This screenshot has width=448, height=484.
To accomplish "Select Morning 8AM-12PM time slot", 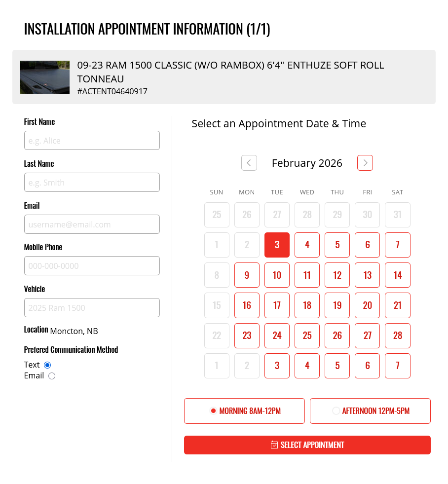I will pyautogui.click(x=244, y=411).
